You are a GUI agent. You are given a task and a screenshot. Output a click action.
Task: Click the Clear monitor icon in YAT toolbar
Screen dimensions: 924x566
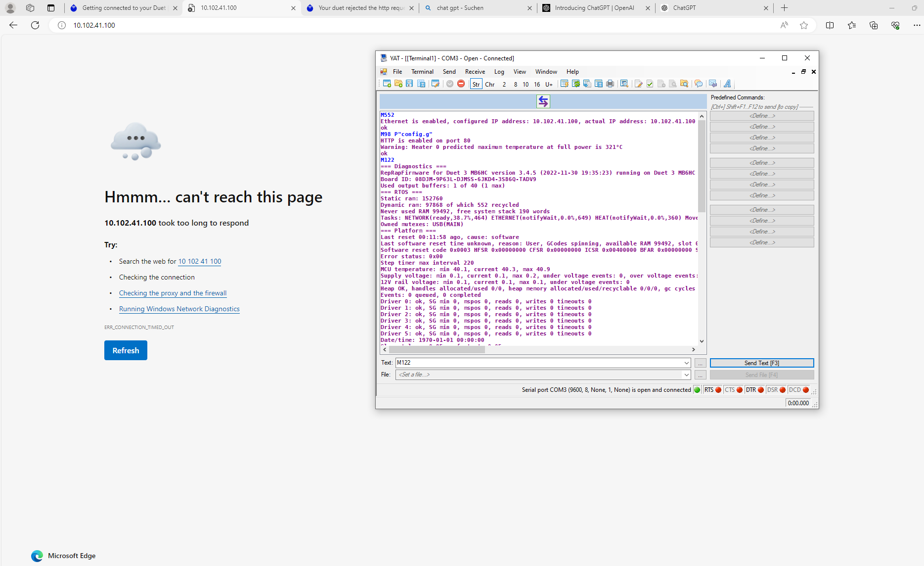tap(564, 84)
